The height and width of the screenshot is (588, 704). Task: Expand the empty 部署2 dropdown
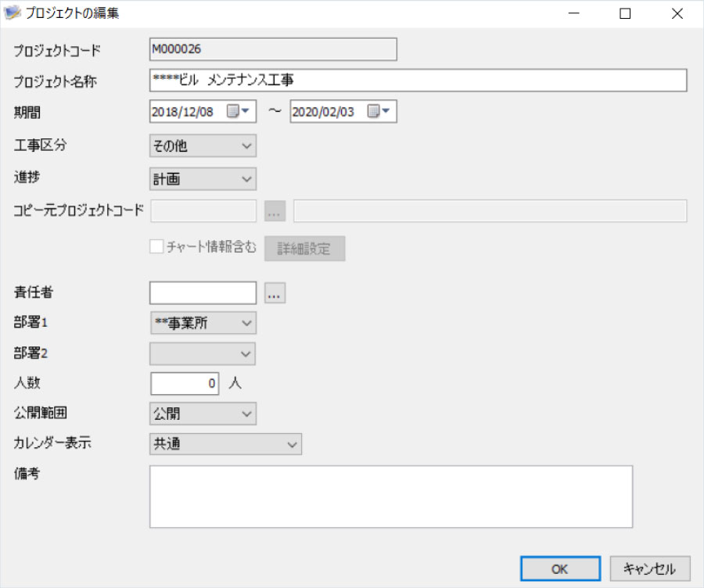[x=203, y=353]
